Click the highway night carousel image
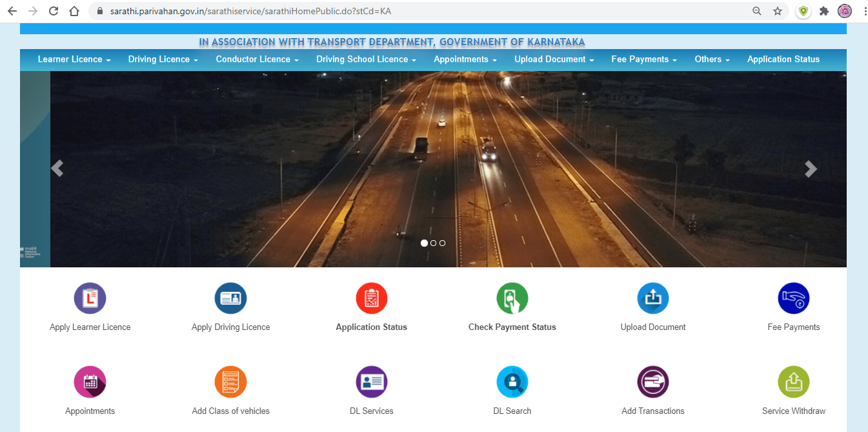This screenshot has height=432, width=868. pos(448,169)
